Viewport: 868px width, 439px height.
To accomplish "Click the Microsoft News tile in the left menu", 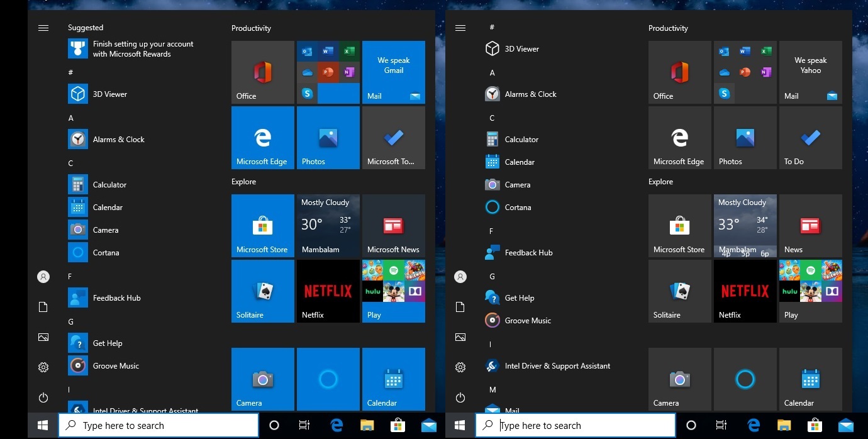I will point(393,226).
